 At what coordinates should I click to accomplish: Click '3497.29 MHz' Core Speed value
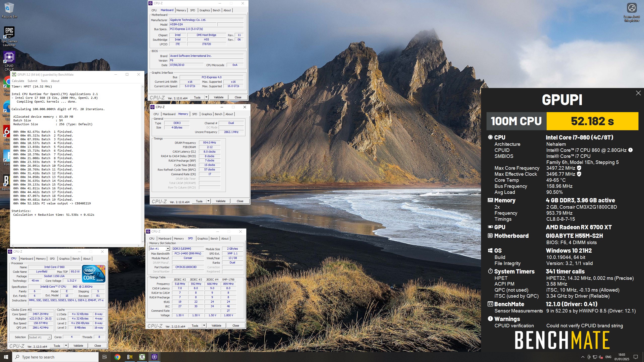click(41, 314)
